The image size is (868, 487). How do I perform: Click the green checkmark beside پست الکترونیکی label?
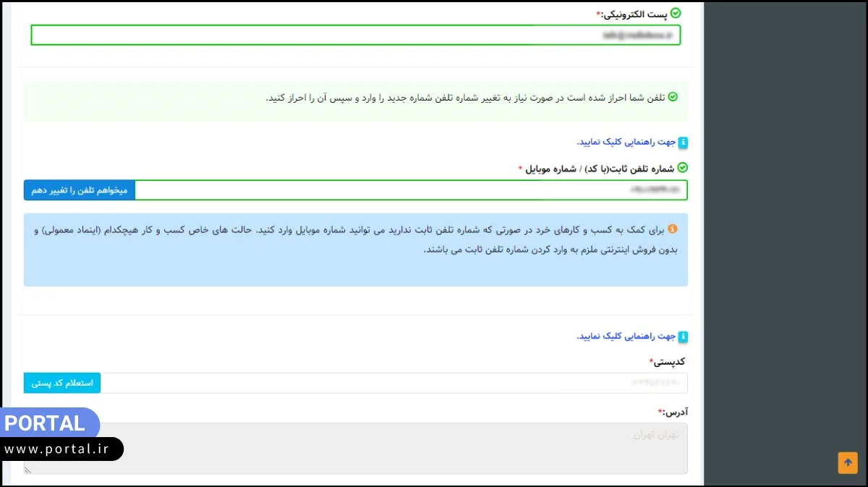676,13
